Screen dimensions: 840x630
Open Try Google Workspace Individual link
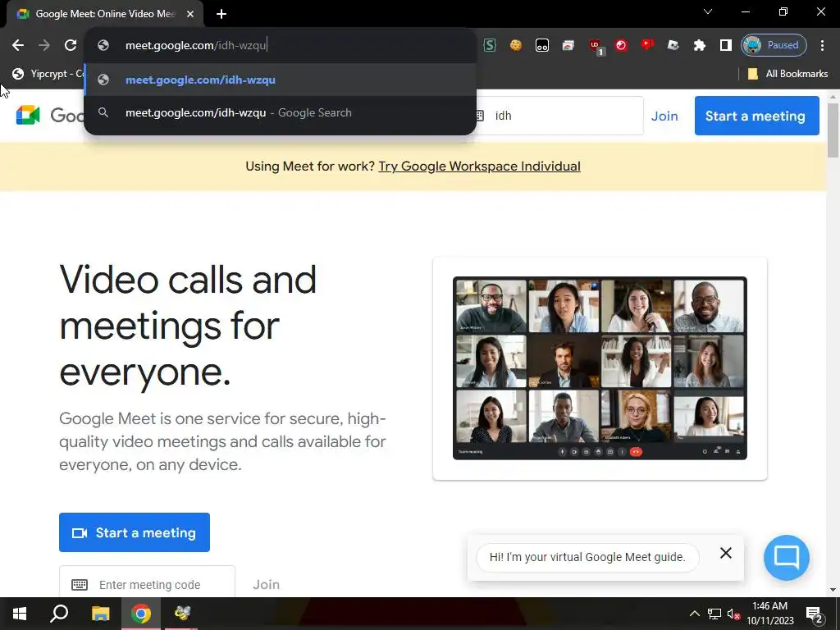pyautogui.click(x=479, y=166)
